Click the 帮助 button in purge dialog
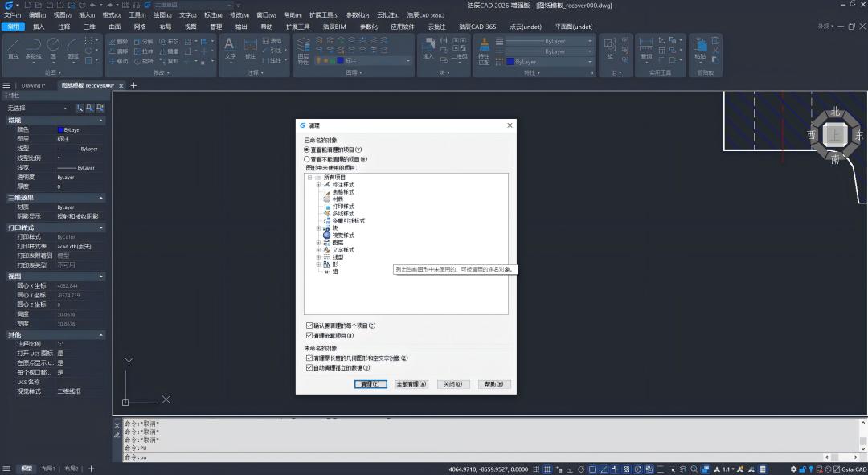The height and width of the screenshot is (475, 868). (x=493, y=384)
